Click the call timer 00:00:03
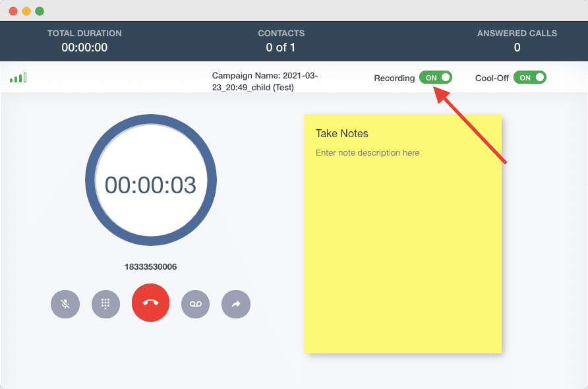Viewport: 588px width, 389px height. click(150, 185)
